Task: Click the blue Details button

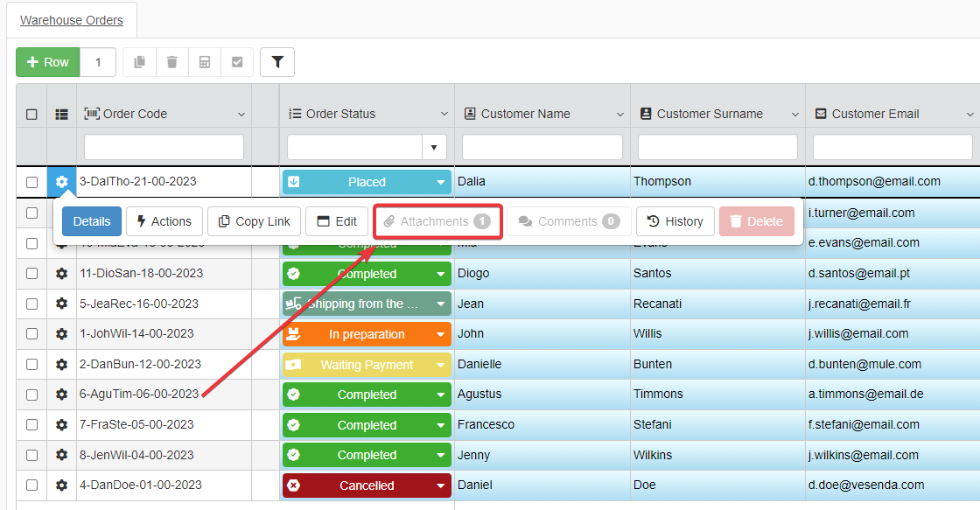Action: pyautogui.click(x=92, y=221)
